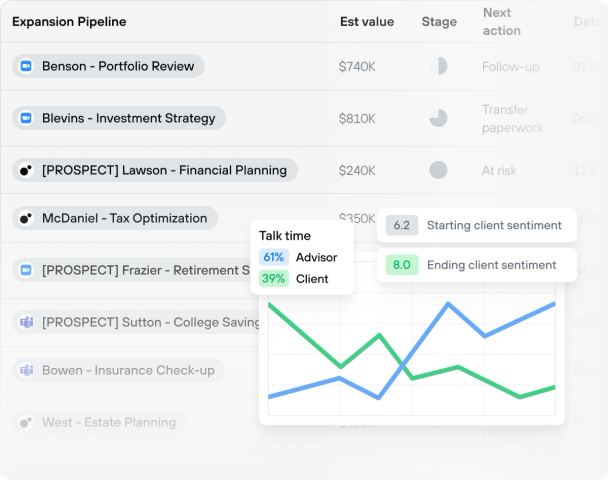Viewport: 608px width, 480px height.
Task: Open the Benson - Portfolio Review meeting
Action: pos(118,67)
